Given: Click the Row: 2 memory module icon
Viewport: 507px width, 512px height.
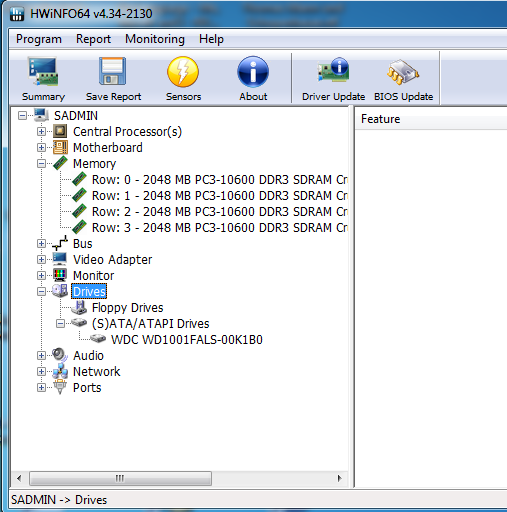Looking at the screenshot, I should click(79, 211).
